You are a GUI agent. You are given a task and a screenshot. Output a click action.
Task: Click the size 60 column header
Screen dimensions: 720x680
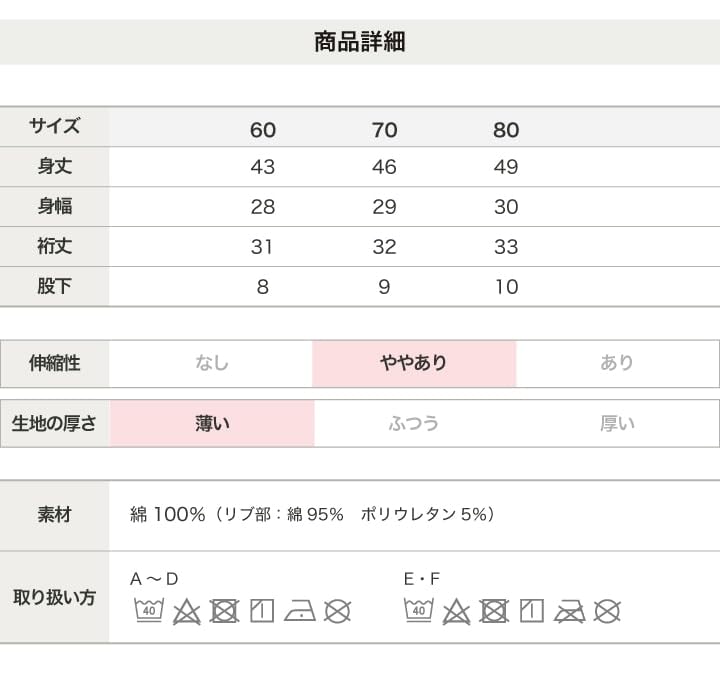tap(263, 130)
